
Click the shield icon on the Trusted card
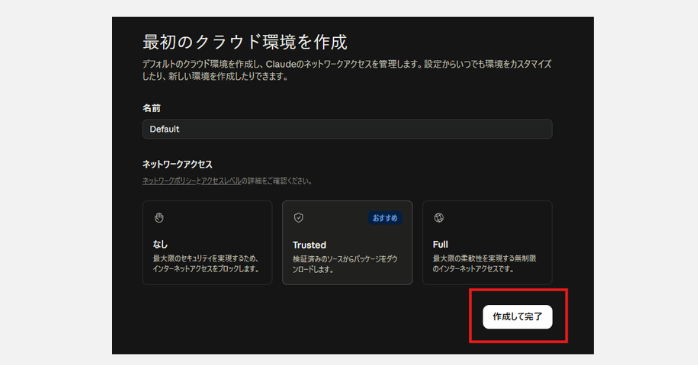(298, 218)
